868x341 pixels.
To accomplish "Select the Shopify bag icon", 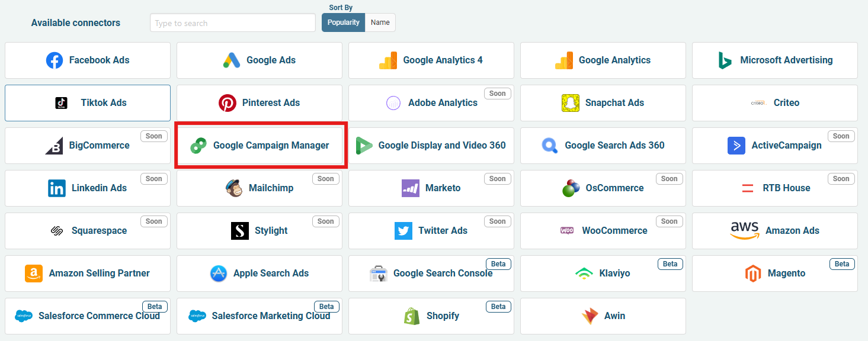I will click(412, 316).
